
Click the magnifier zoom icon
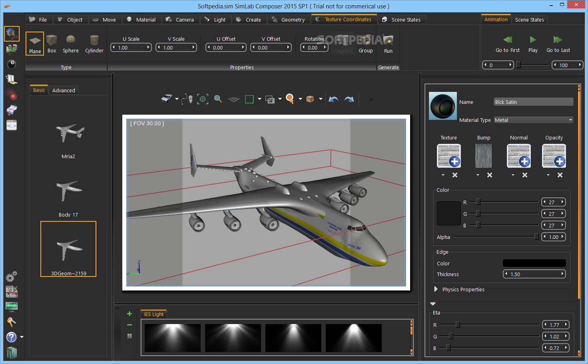coord(218,99)
